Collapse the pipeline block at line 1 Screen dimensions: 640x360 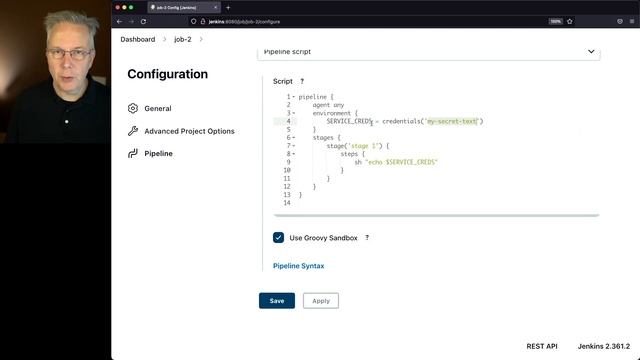[293, 97]
